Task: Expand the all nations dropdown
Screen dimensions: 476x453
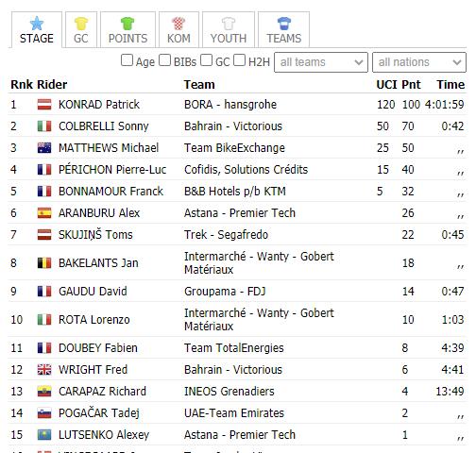Action: coord(419,62)
